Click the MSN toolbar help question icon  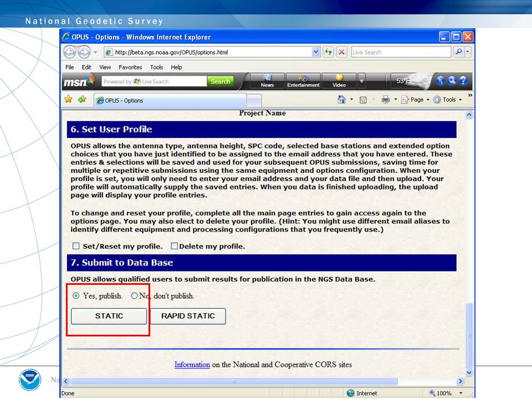(463, 81)
